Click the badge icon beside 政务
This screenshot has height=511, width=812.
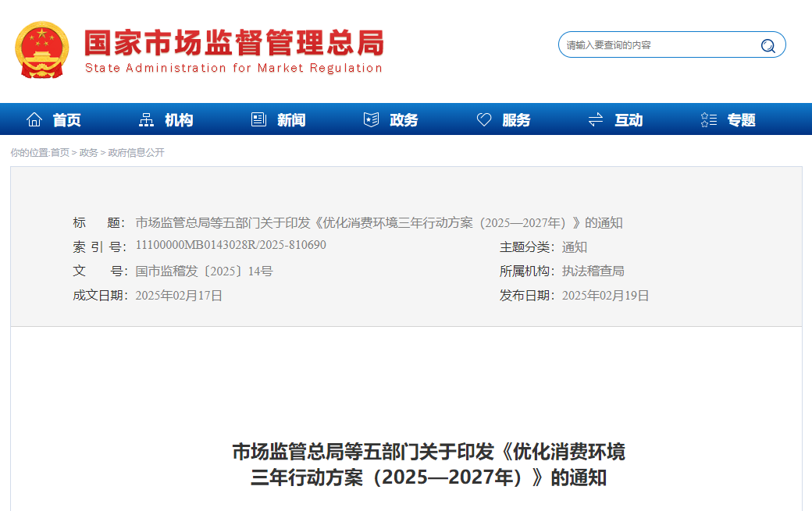[372, 119]
